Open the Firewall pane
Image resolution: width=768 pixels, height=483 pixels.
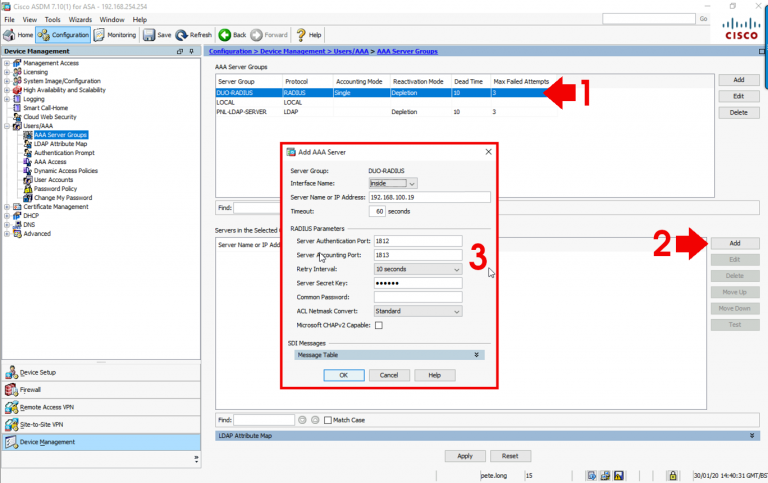pos(101,390)
